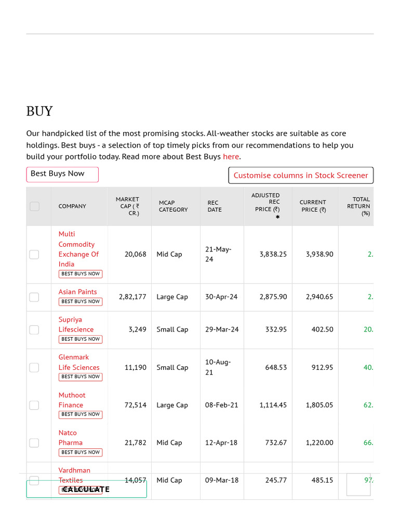This screenshot has height=532, width=399.
Task: Click the rec date 30-Apr-24
Action: coord(221,297)
